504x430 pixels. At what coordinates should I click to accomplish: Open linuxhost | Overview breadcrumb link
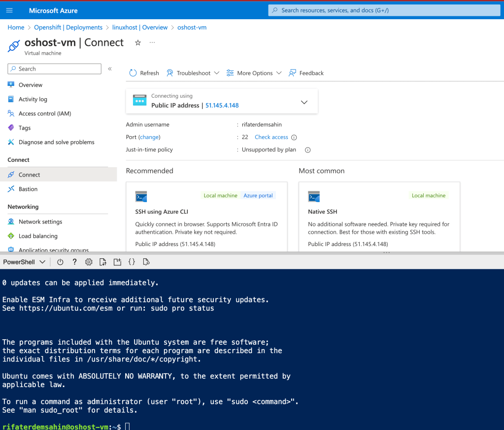coord(140,27)
